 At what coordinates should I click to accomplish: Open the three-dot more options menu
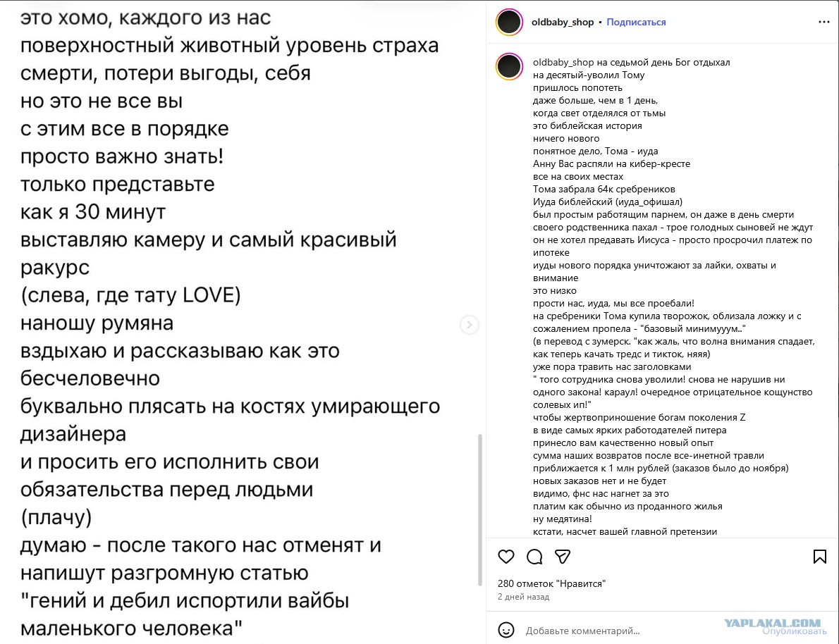click(823, 22)
